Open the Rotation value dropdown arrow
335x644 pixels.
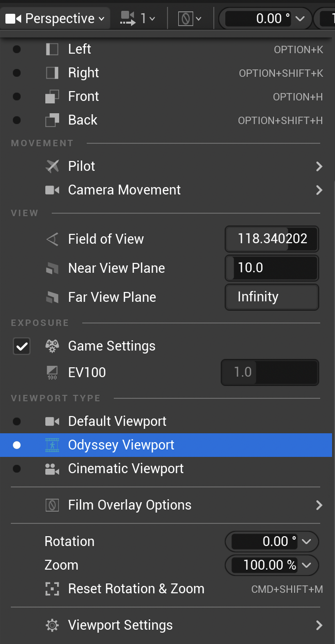click(x=306, y=542)
